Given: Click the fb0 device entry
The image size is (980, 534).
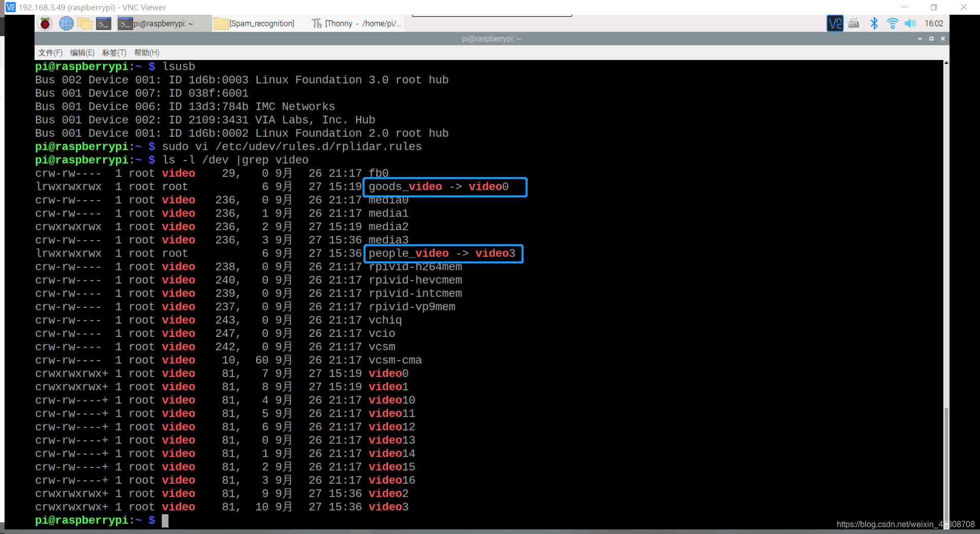Looking at the screenshot, I should [x=378, y=173].
